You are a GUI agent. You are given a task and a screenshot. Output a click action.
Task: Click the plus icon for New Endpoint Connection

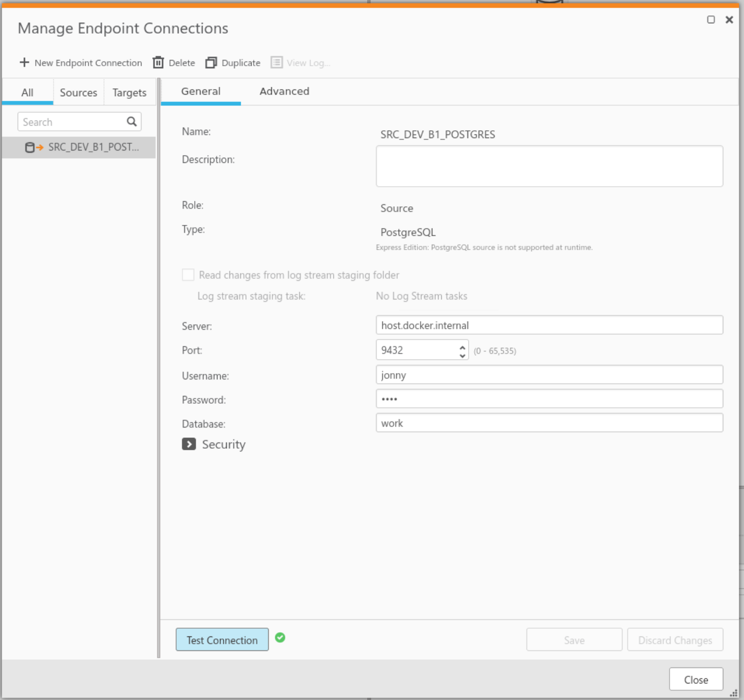[24, 63]
